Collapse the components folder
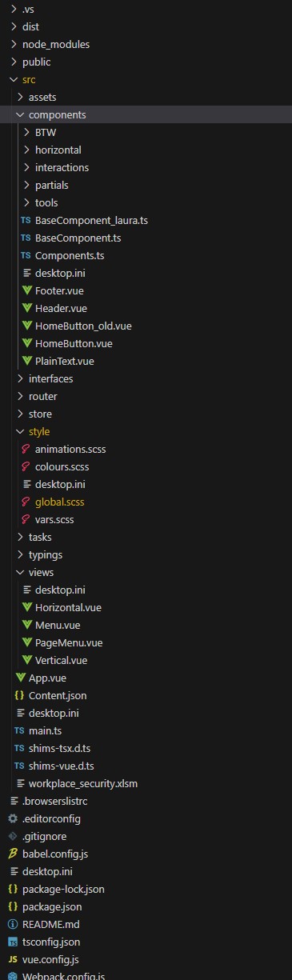 [x=20, y=115]
